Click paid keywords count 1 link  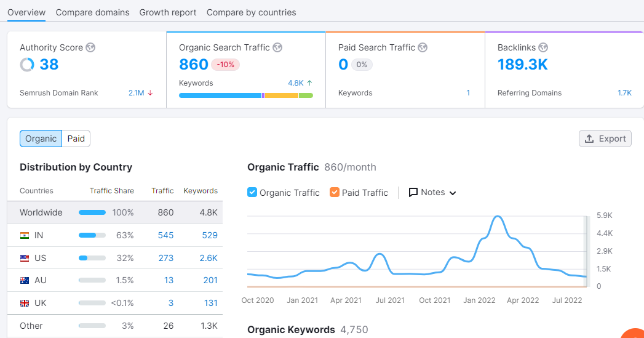tap(468, 93)
